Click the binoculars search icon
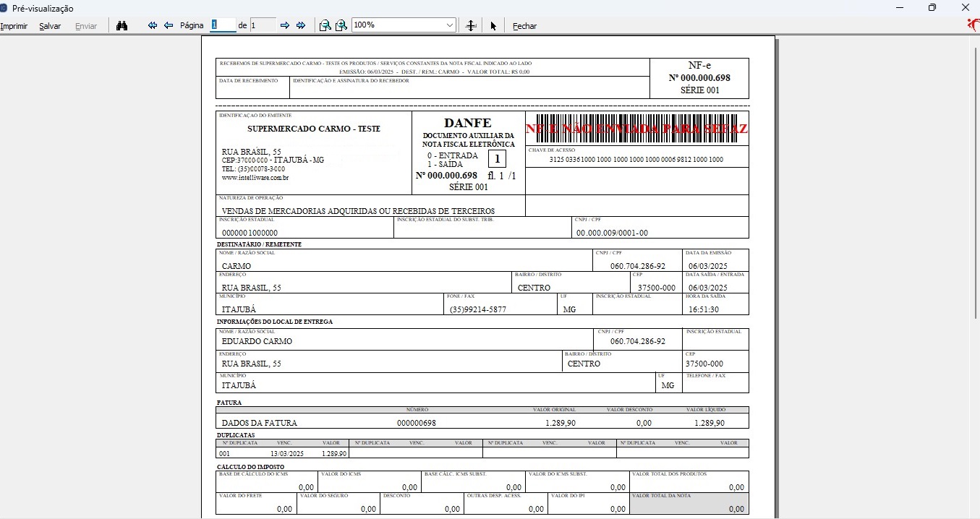Image resolution: width=980 pixels, height=519 pixels. pyautogui.click(x=122, y=25)
